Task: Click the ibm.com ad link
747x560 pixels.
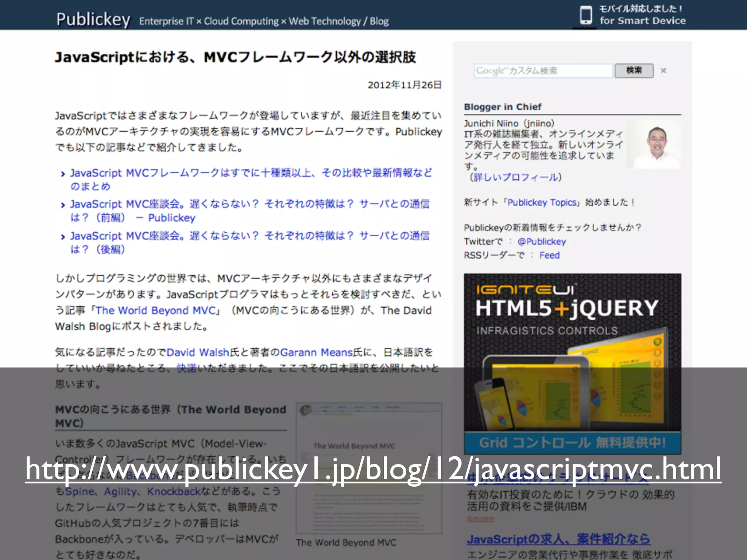Action: click(481, 518)
